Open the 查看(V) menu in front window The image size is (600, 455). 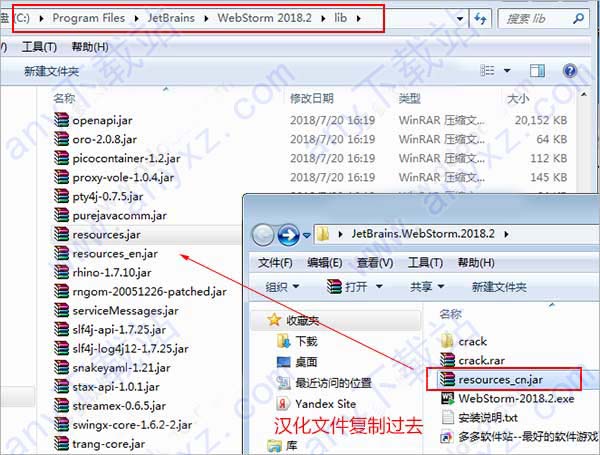point(375,263)
